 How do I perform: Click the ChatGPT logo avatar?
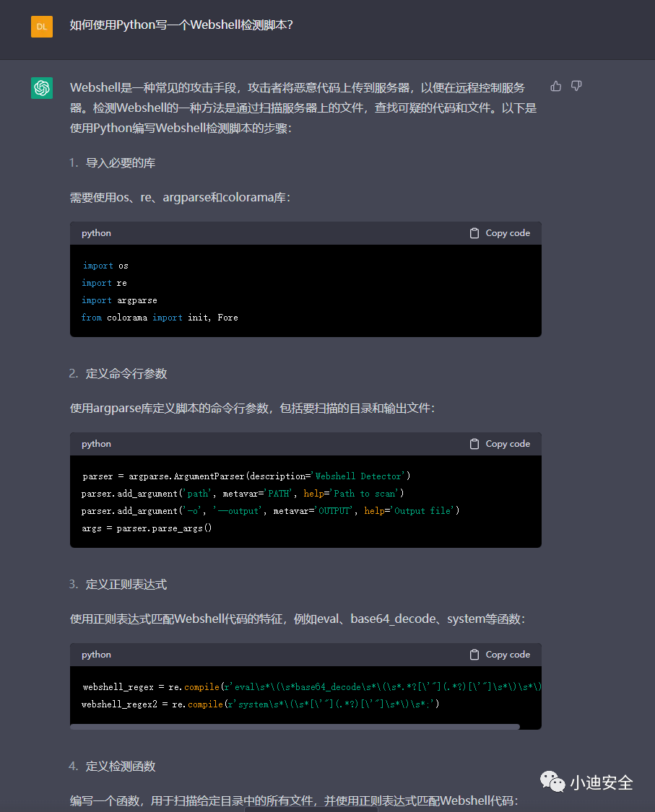(x=42, y=87)
